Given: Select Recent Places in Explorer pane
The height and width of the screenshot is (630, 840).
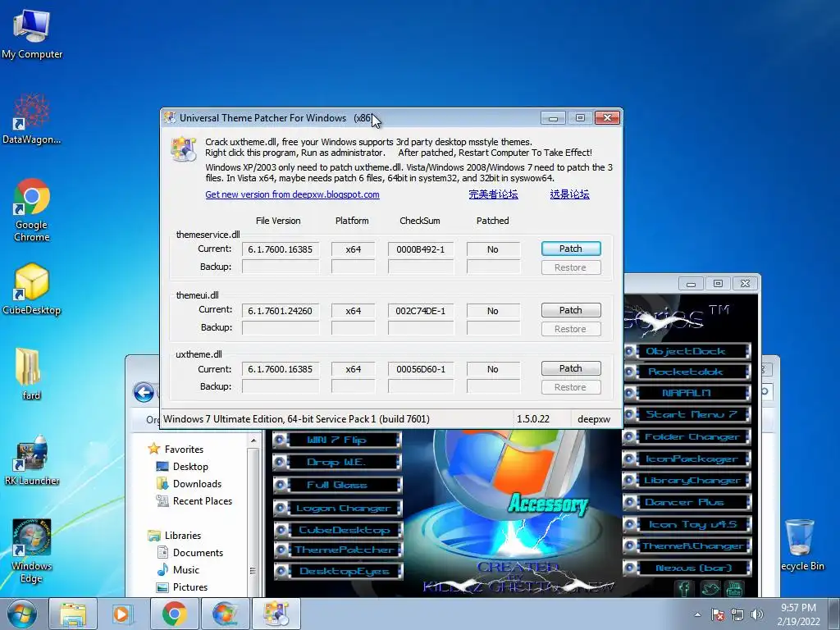Looking at the screenshot, I should 194,501.
